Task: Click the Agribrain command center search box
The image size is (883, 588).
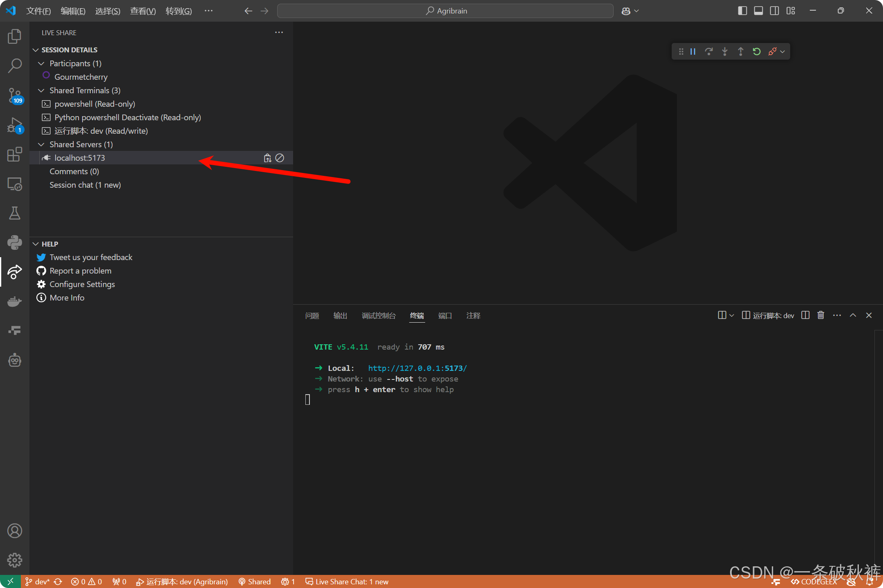Action: [x=445, y=11]
